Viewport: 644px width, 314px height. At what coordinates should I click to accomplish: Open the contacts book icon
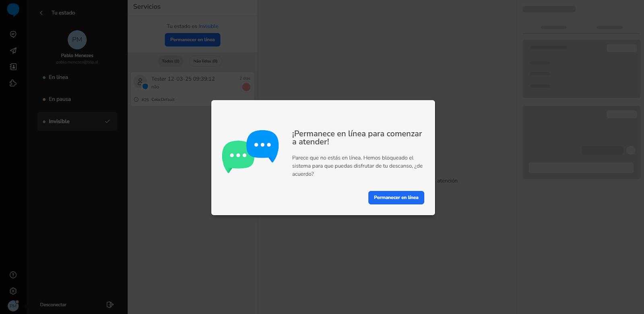point(13,67)
